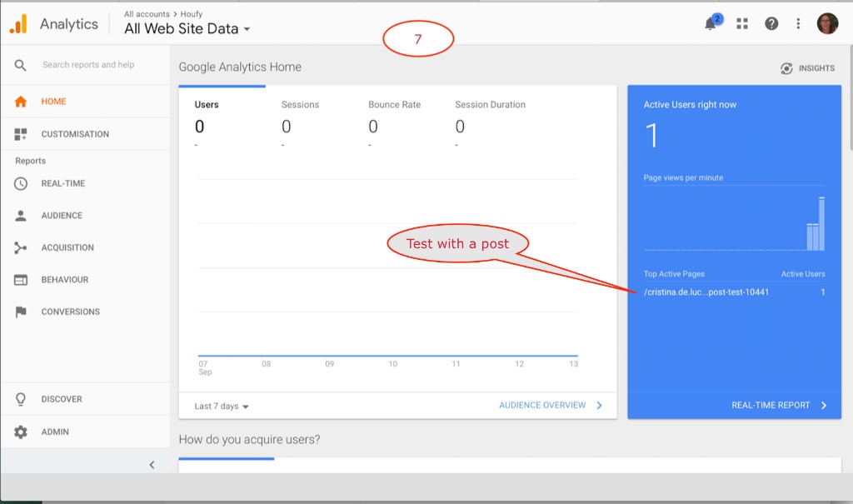Open the Last 7 days date dropdown

(x=222, y=407)
